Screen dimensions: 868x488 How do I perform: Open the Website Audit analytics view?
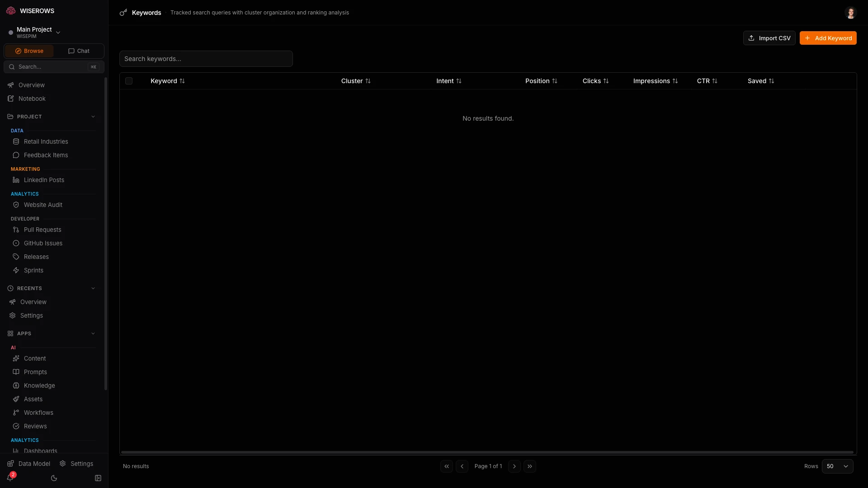(43, 205)
